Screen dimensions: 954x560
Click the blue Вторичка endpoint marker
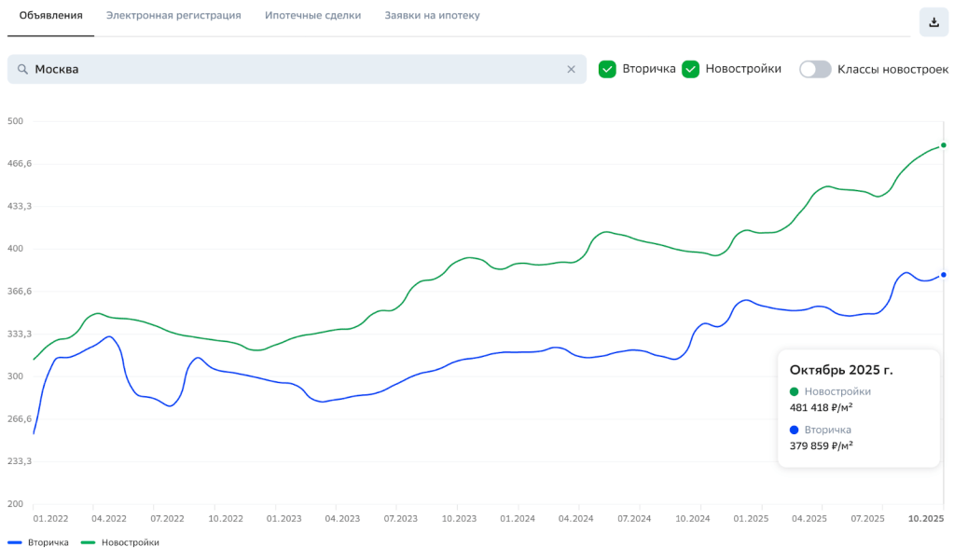coord(944,275)
